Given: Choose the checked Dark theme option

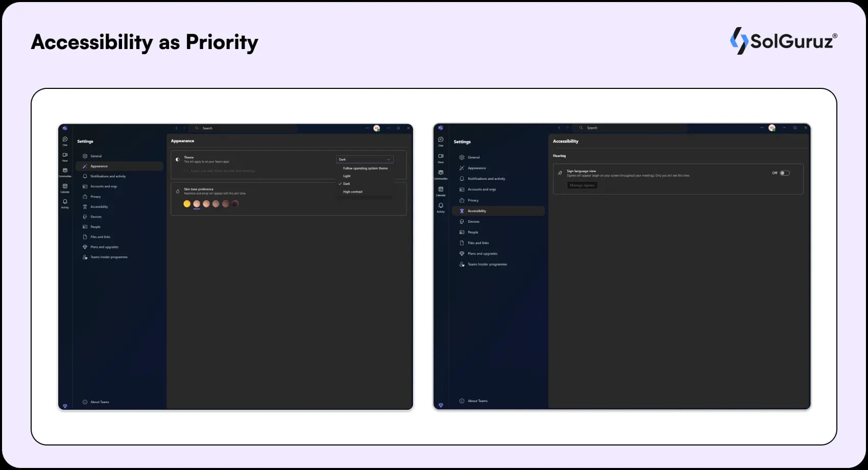Looking at the screenshot, I should (347, 183).
